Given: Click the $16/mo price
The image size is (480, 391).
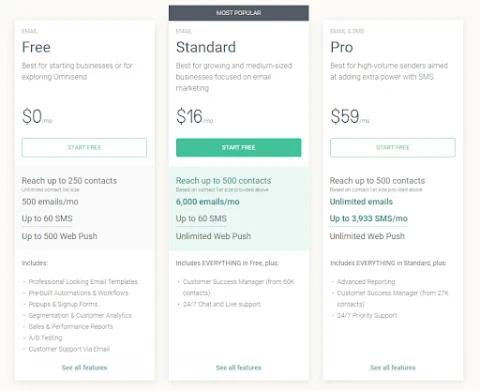Looking at the screenshot, I should [195, 117].
